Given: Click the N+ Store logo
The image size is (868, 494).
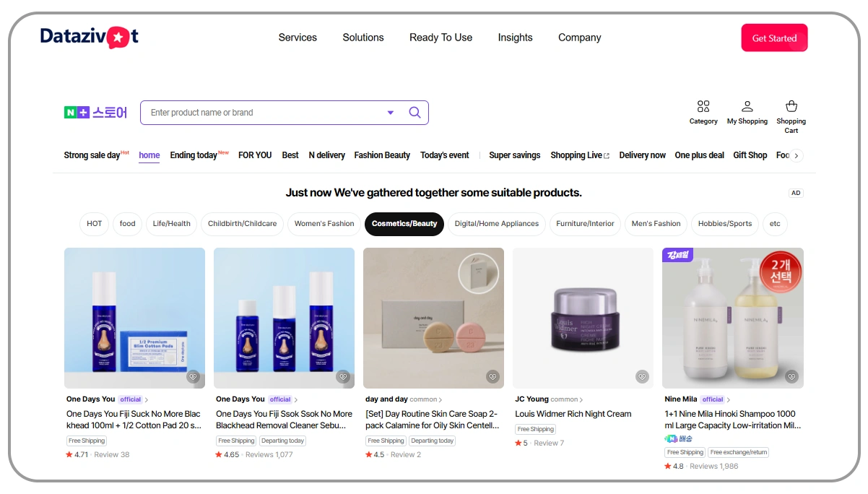Looking at the screenshot, I should coord(95,113).
